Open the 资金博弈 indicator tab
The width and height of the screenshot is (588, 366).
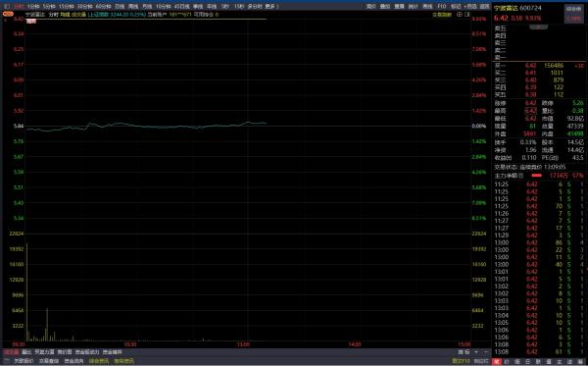click(x=113, y=352)
